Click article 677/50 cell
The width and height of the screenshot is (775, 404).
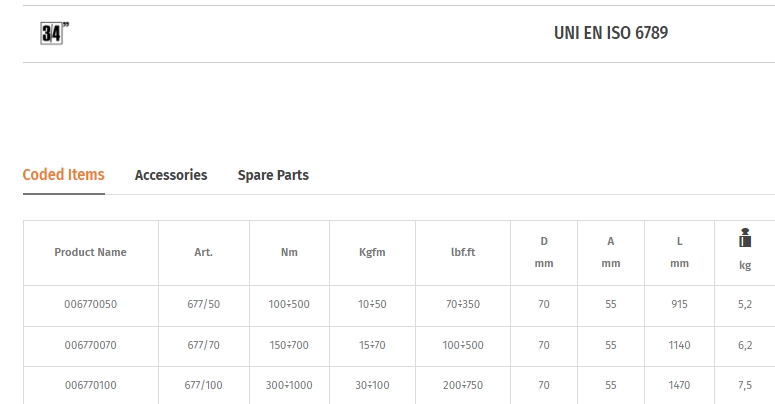pyautogui.click(x=204, y=304)
